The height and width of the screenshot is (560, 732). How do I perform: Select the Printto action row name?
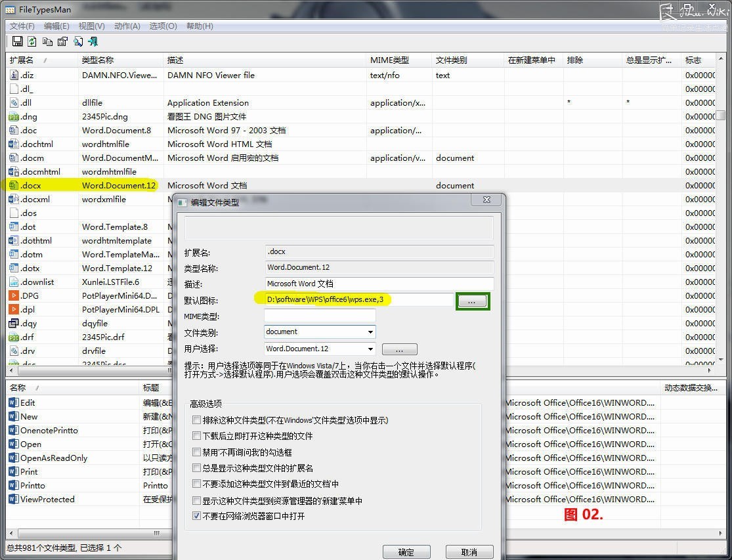tap(33, 485)
